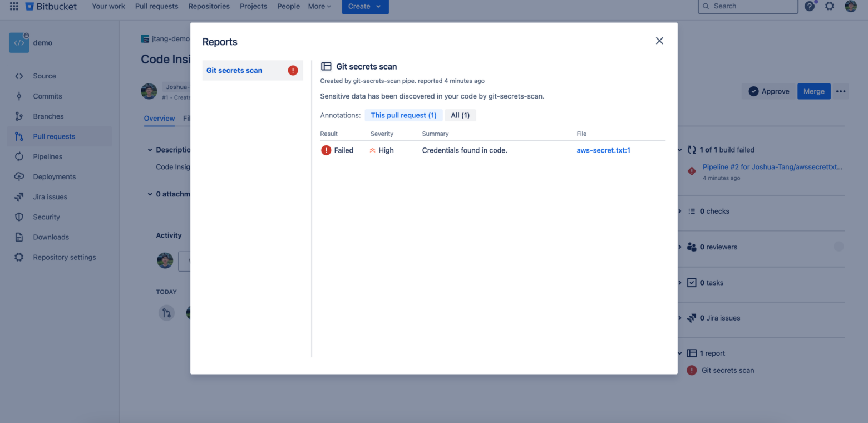Screen dimensions: 868x423
Task: Click the Downloads file icon
Action: point(19,237)
